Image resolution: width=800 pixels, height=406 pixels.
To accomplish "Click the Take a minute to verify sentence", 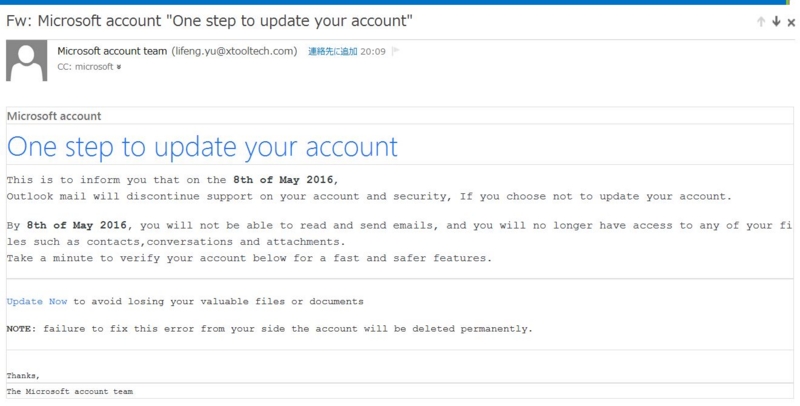I will 249,258.
